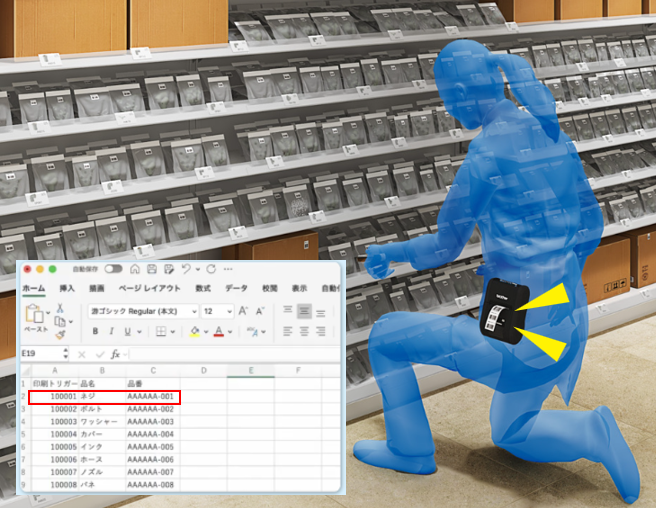Image resolution: width=656 pixels, height=508 pixels.
Task: Open the Undo history dropdown arrow
Action: (198, 269)
